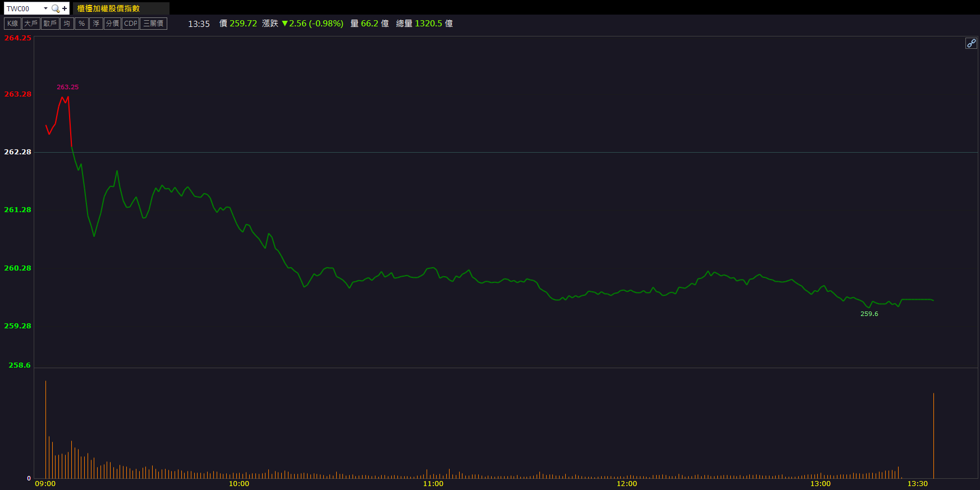Screen dimensions: 980x490
Task: Enable the CDP indicator button
Action: point(130,24)
